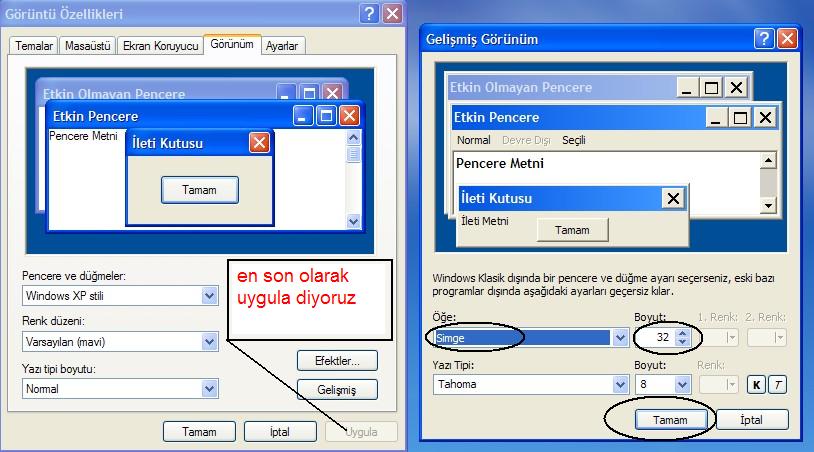Click the Gelişmiş button

click(x=337, y=389)
